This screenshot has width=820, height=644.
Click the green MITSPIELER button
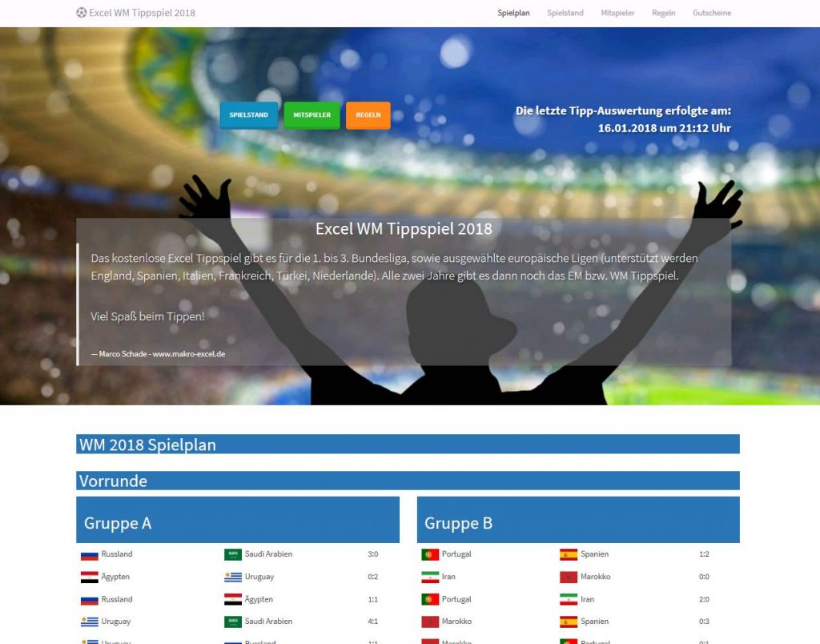tap(312, 115)
